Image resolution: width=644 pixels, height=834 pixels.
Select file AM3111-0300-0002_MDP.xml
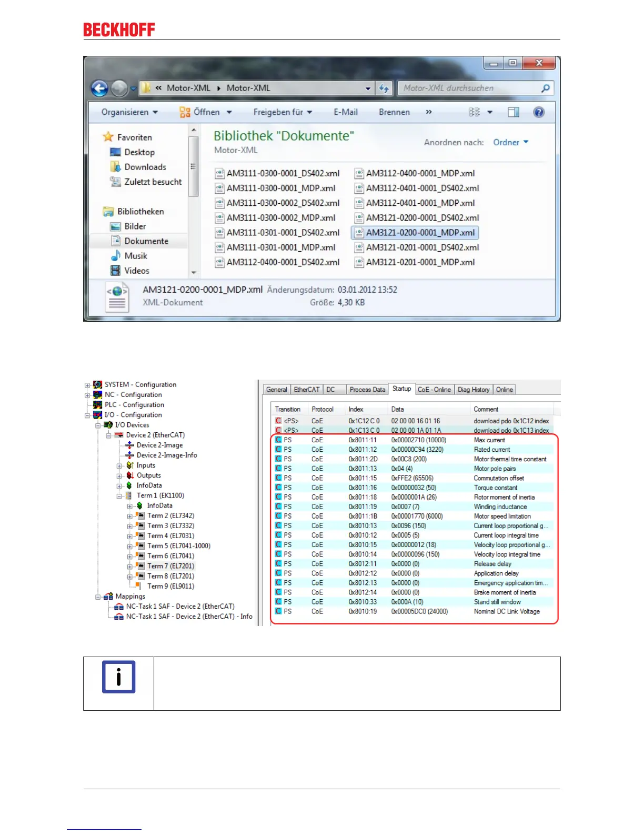coord(275,218)
